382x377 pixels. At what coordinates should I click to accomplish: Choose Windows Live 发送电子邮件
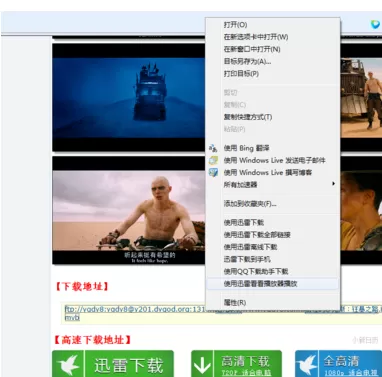coord(274,160)
